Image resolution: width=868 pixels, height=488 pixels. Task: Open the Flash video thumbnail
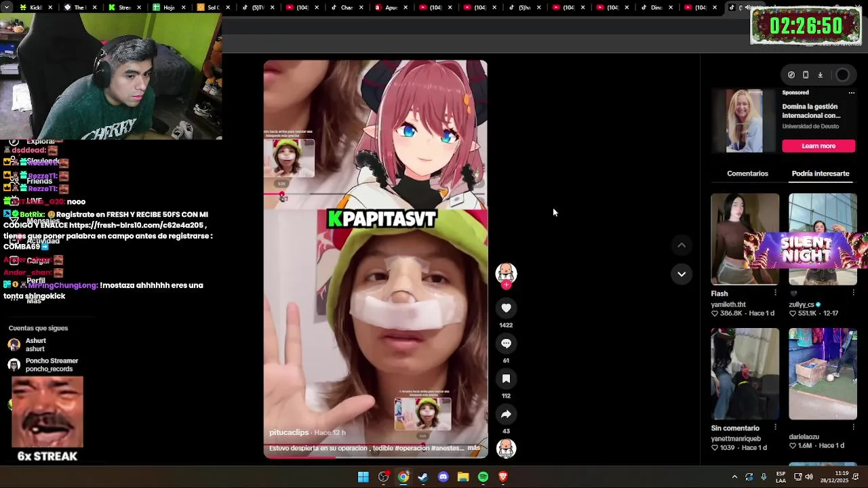tap(745, 239)
